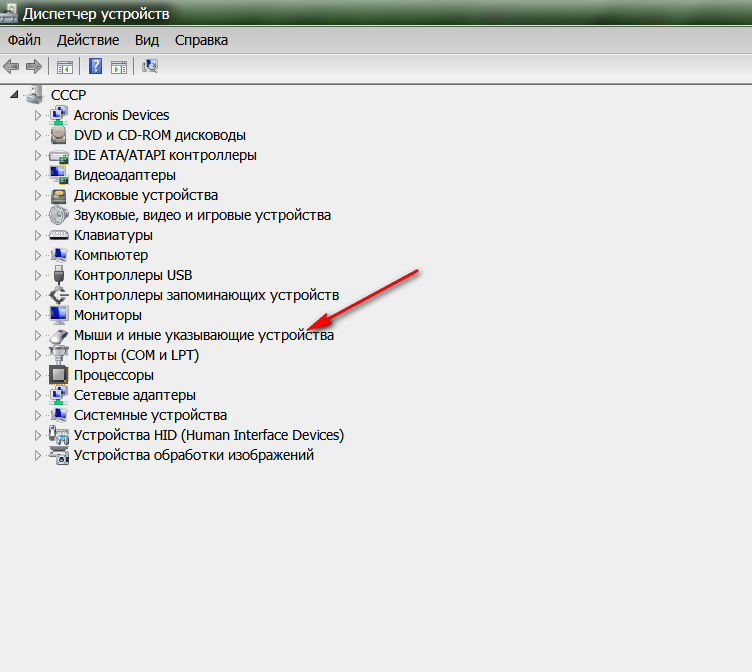The height and width of the screenshot is (672, 752).
Task: Expand the Системные устройства node
Action: point(37,415)
